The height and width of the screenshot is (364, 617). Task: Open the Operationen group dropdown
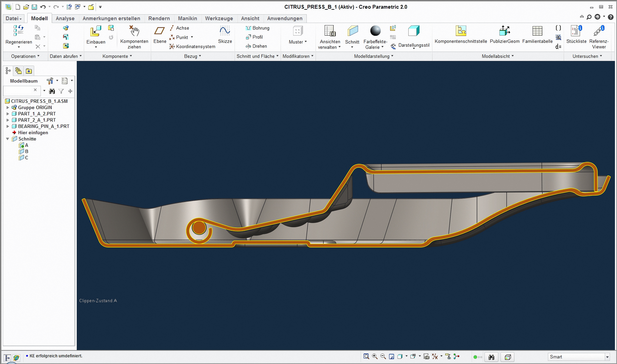25,56
